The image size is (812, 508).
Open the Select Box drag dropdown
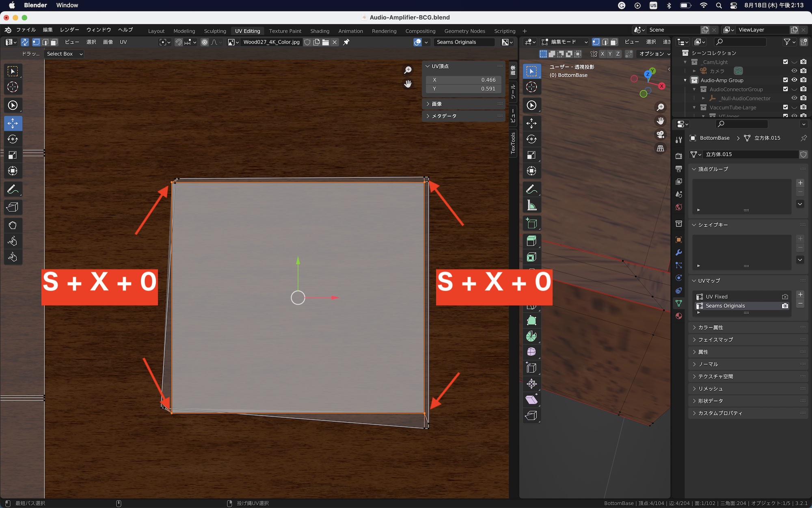click(x=64, y=54)
